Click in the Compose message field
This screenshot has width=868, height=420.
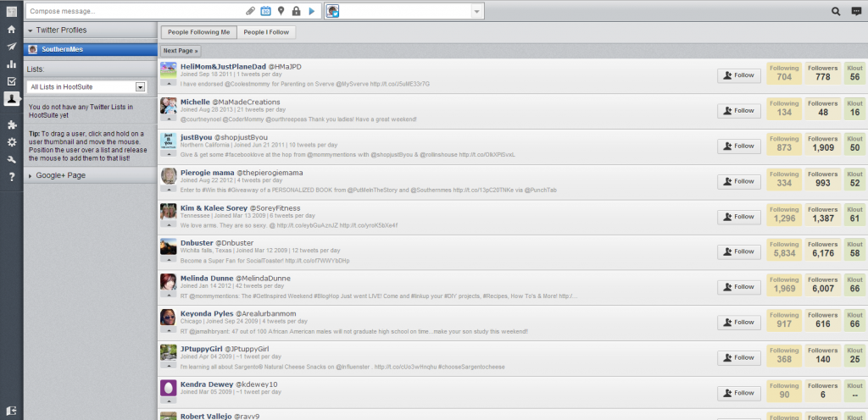[x=136, y=11]
